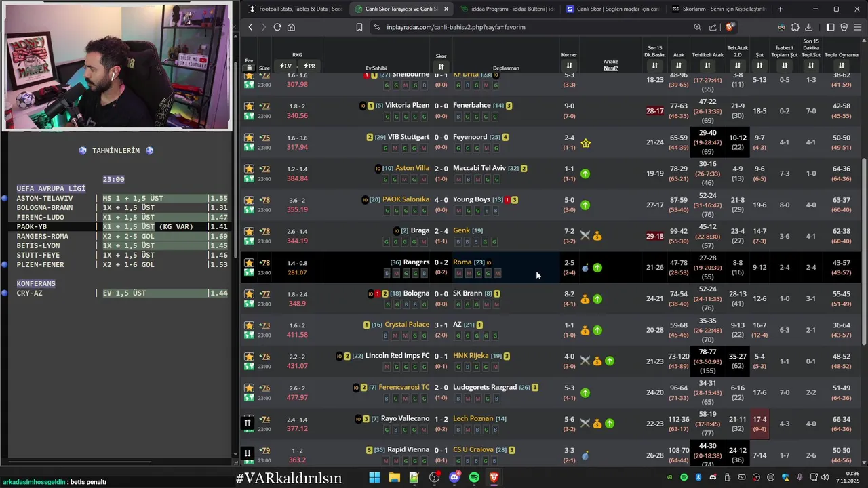Toggle favorite star for Braga match

(x=249, y=231)
